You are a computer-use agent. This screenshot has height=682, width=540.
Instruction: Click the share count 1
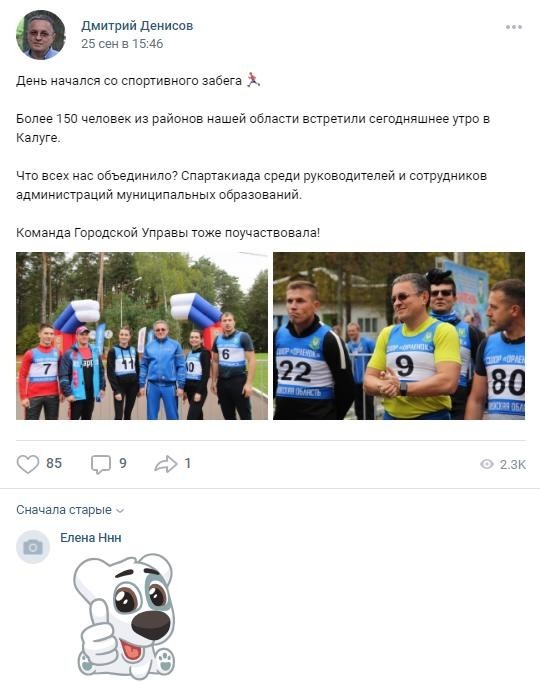187,464
